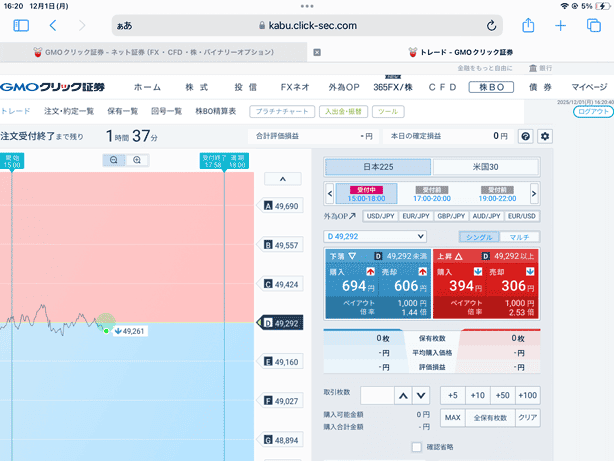The width and height of the screenshot is (614, 461).
Task: Open the プラチナチャート button
Action: pos(282,112)
